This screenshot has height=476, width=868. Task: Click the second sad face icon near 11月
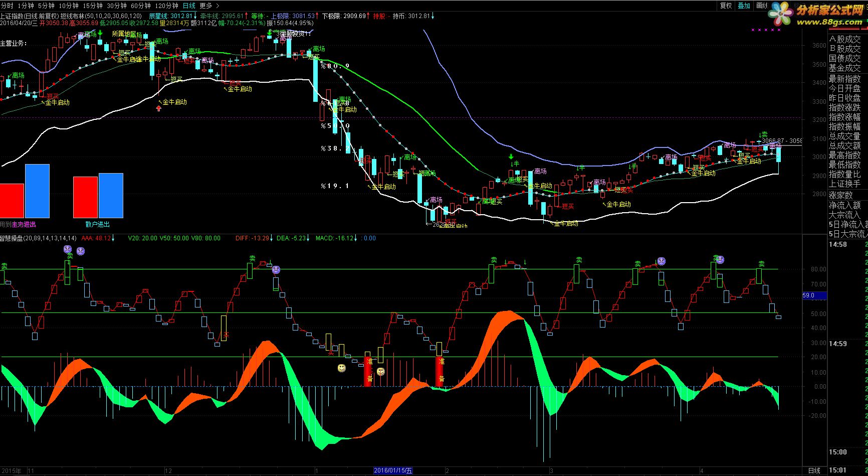[x=81, y=251]
